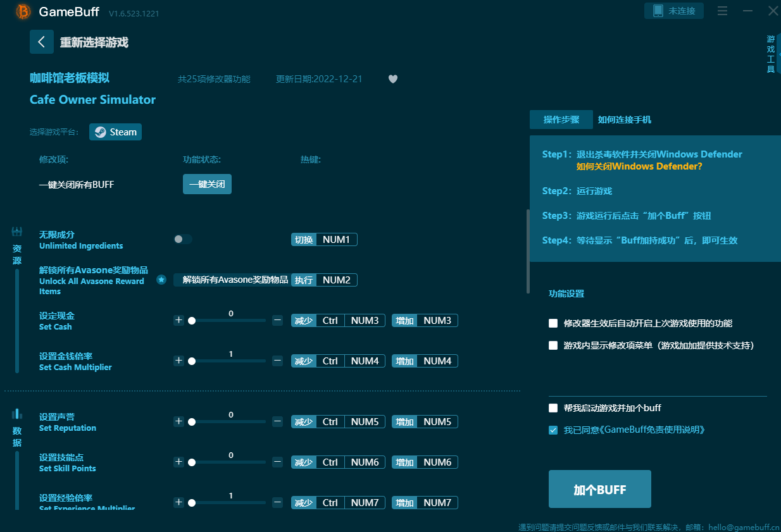Click the minus button for Set Experience Multiplier

277,502
